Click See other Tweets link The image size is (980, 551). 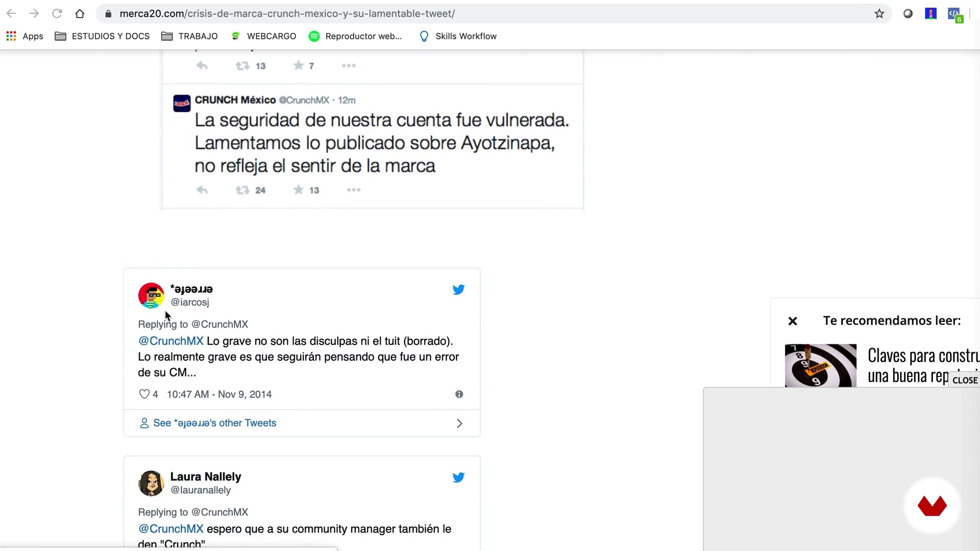point(214,423)
